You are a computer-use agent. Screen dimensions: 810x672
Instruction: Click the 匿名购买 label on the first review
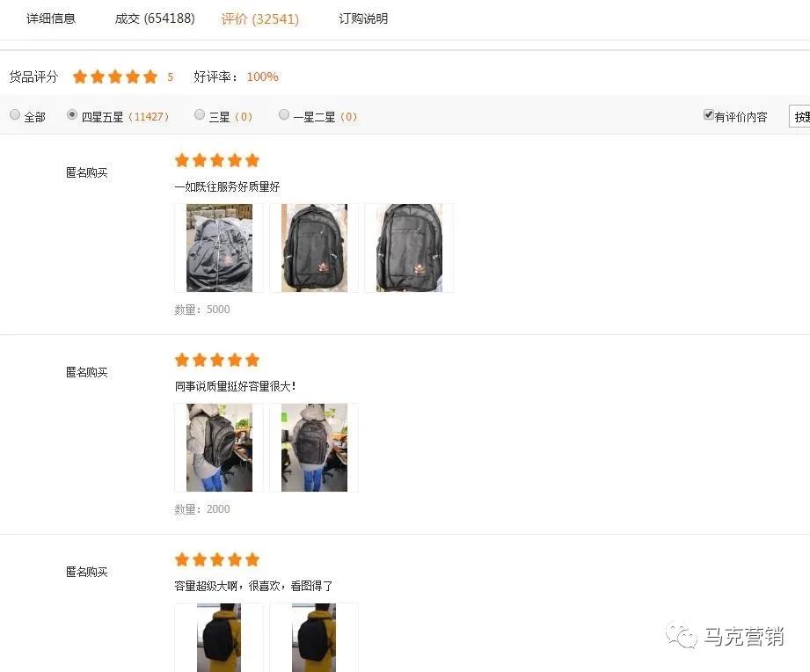point(86,172)
